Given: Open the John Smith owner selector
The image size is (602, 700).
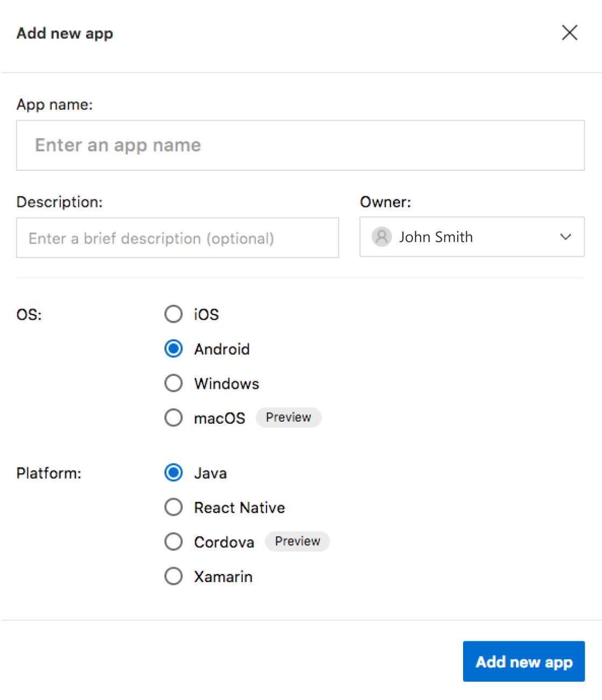Looking at the screenshot, I should coord(471,237).
